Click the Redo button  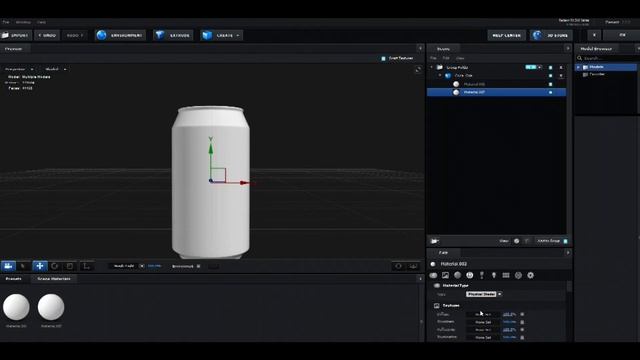pyautogui.click(x=75, y=36)
